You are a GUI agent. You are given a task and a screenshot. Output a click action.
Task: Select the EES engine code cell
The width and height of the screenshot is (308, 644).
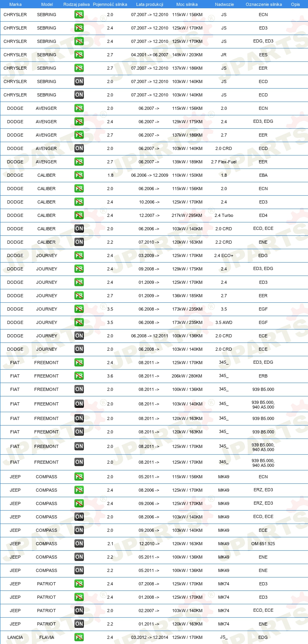coord(263,55)
